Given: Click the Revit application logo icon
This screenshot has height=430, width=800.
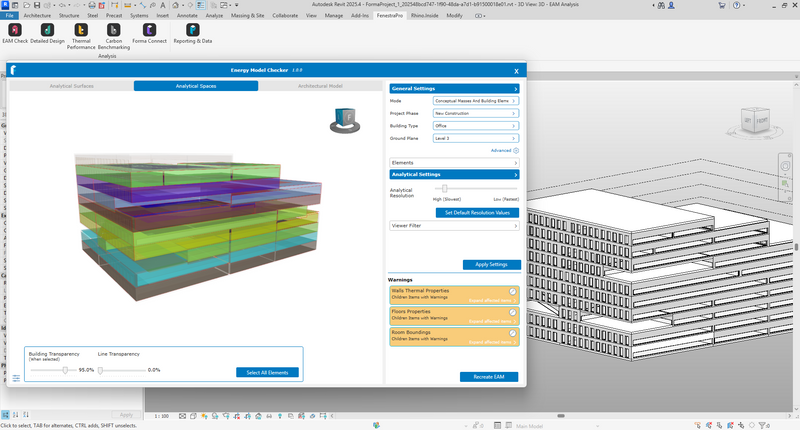Looking at the screenshot, I should tap(5, 5).
